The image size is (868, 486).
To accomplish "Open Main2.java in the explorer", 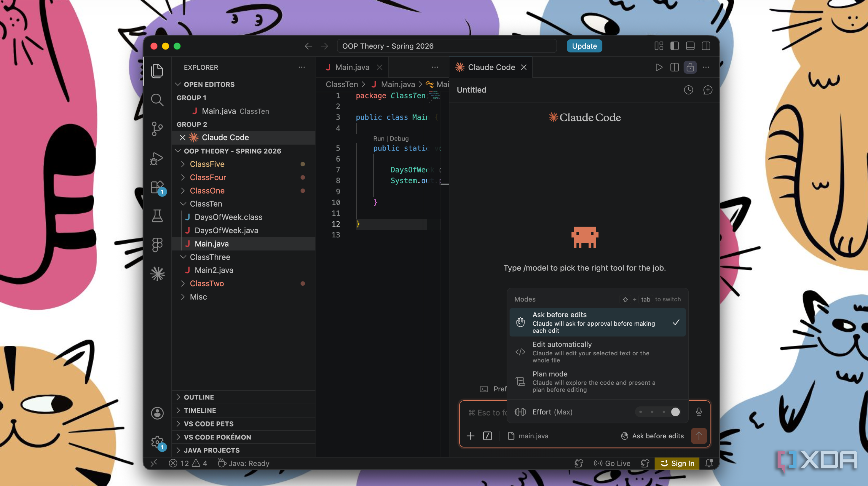I will [x=244, y=270].
